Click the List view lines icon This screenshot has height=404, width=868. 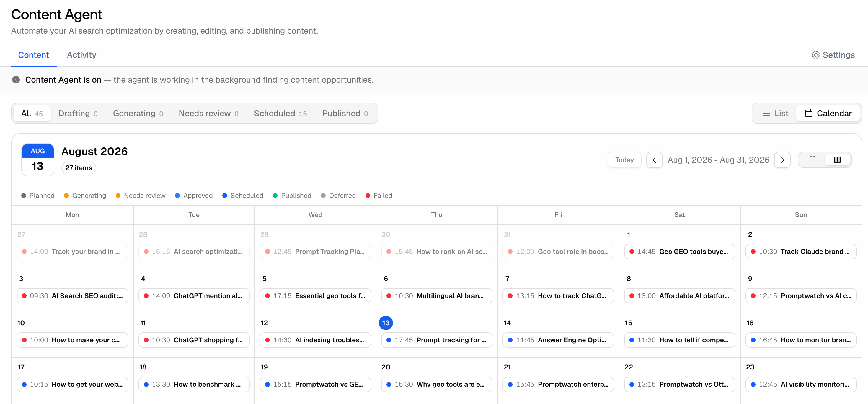coord(766,114)
